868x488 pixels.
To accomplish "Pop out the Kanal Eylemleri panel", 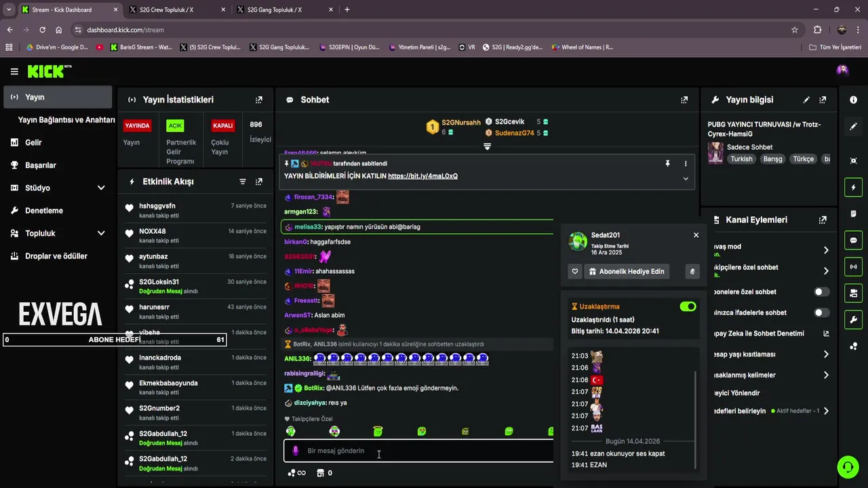I will (x=823, y=220).
